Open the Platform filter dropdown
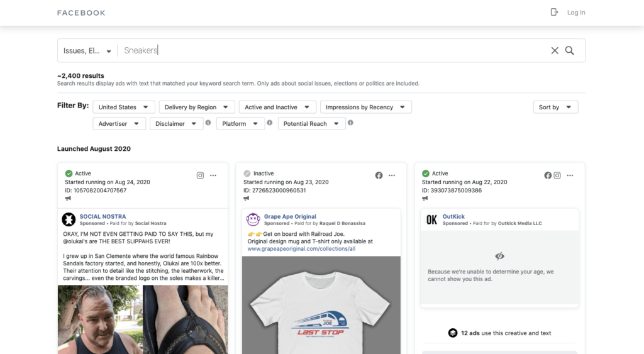Image resolution: width=644 pixels, height=354 pixels. [240, 124]
